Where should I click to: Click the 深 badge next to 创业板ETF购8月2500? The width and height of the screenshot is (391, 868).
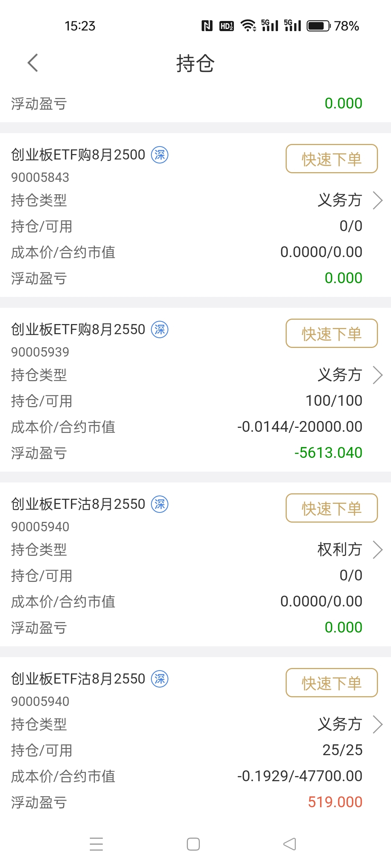(x=160, y=155)
